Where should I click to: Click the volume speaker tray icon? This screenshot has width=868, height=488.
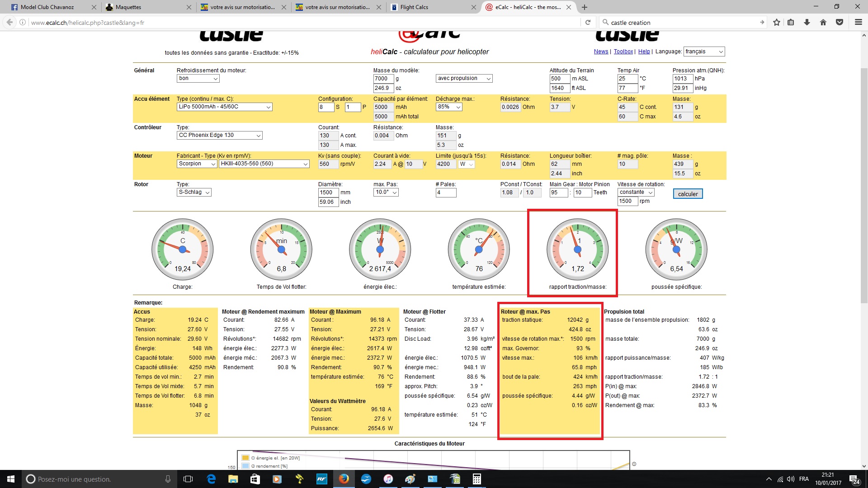click(x=791, y=479)
